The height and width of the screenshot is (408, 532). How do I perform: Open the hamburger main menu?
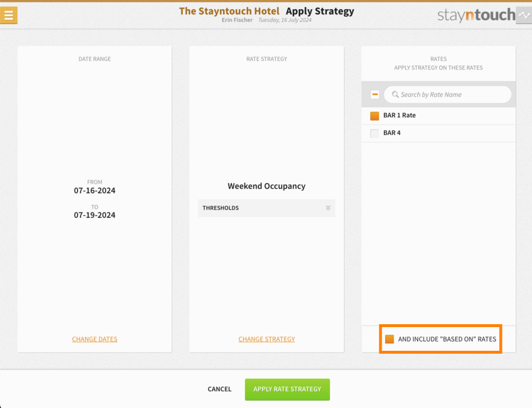pos(9,15)
